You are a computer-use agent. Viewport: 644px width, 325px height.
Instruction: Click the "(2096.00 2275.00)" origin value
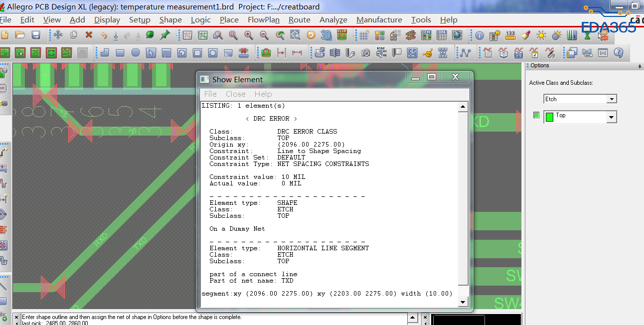point(311,145)
